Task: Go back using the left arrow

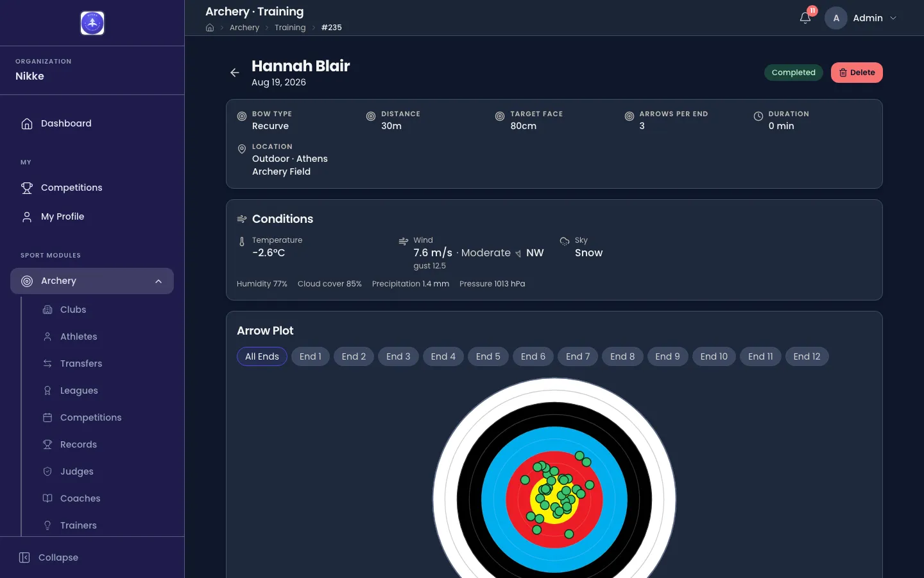Action: tap(235, 73)
